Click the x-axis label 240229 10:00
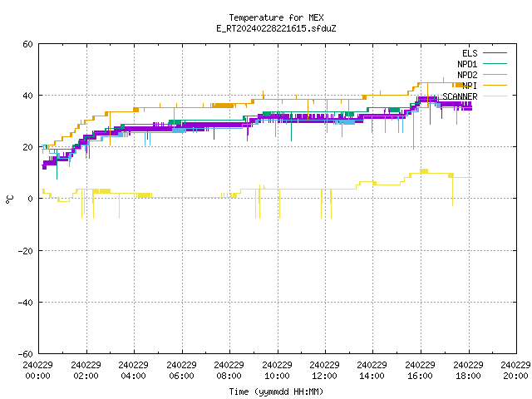The width and height of the screenshot is (532, 399). click(278, 371)
